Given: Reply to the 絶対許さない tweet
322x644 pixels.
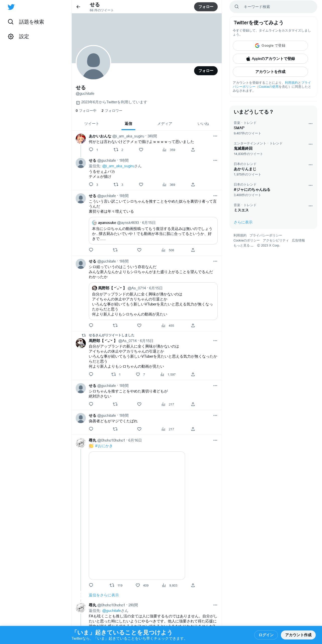Looking at the screenshot, I should [91, 404].
